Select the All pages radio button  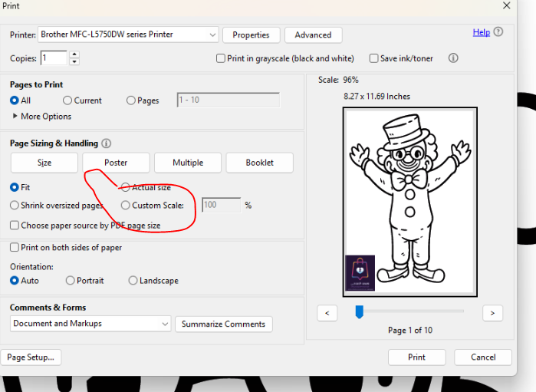[15, 100]
